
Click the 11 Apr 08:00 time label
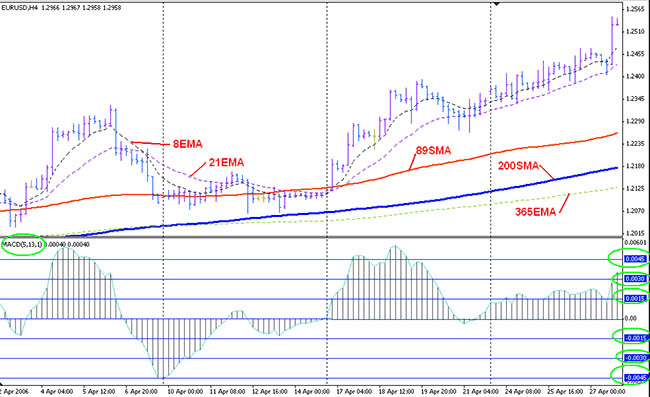227,391
